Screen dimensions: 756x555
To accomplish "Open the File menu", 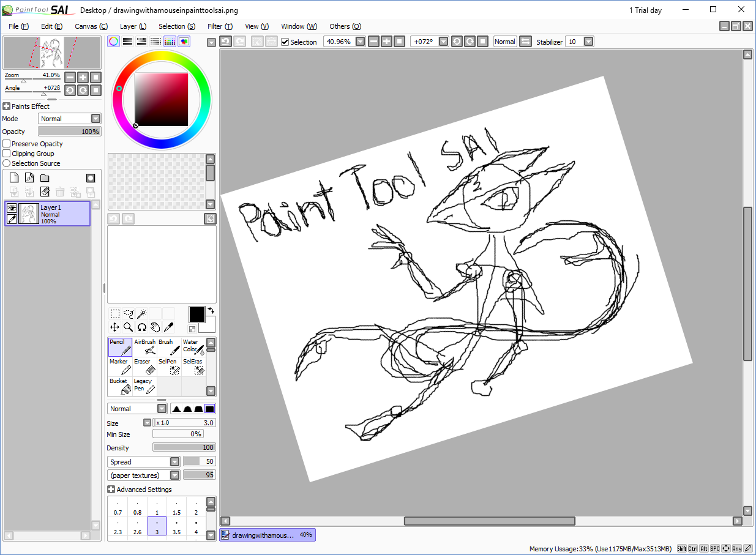I will coord(18,26).
